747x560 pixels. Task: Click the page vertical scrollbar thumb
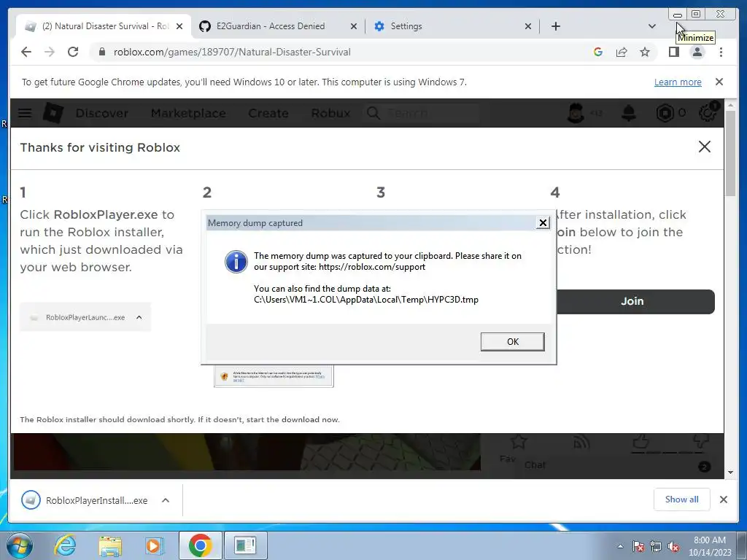(731, 152)
